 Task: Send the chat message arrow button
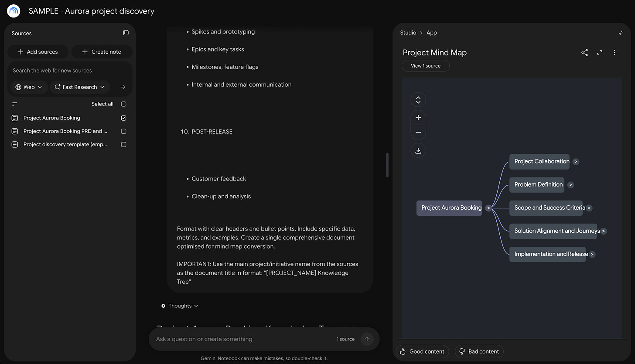click(367, 339)
